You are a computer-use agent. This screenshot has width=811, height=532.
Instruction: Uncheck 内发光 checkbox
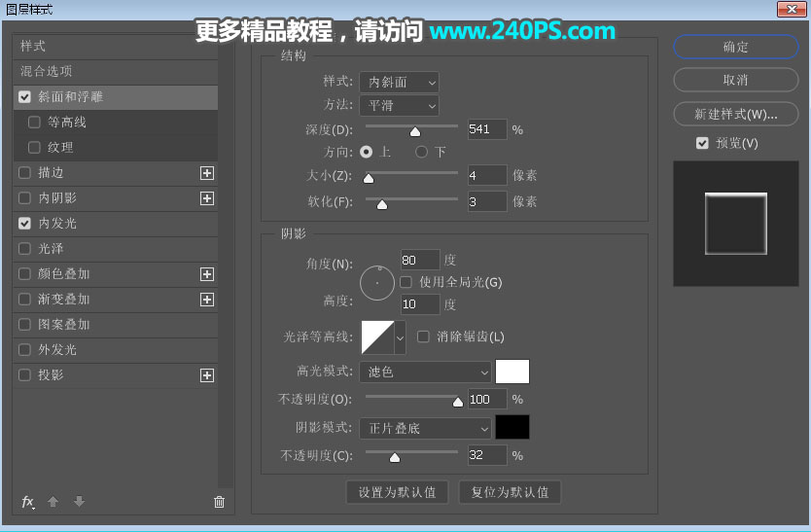24,223
